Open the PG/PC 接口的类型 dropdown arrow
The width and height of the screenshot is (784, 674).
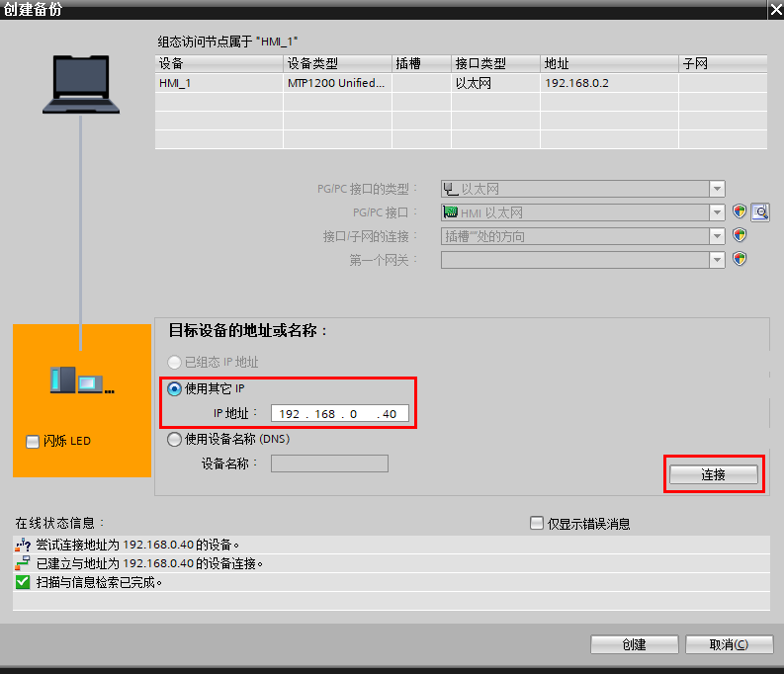point(717,189)
